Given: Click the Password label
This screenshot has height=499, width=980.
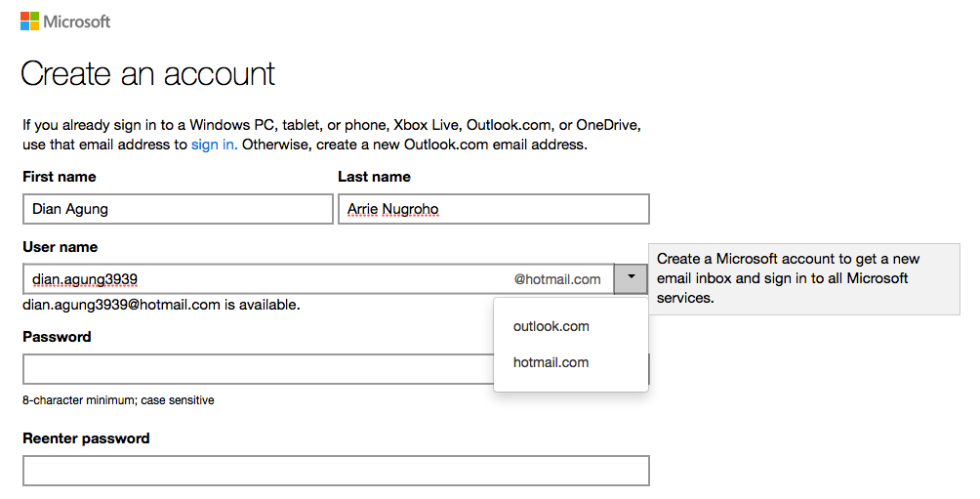Looking at the screenshot, I should click(57, 337).
